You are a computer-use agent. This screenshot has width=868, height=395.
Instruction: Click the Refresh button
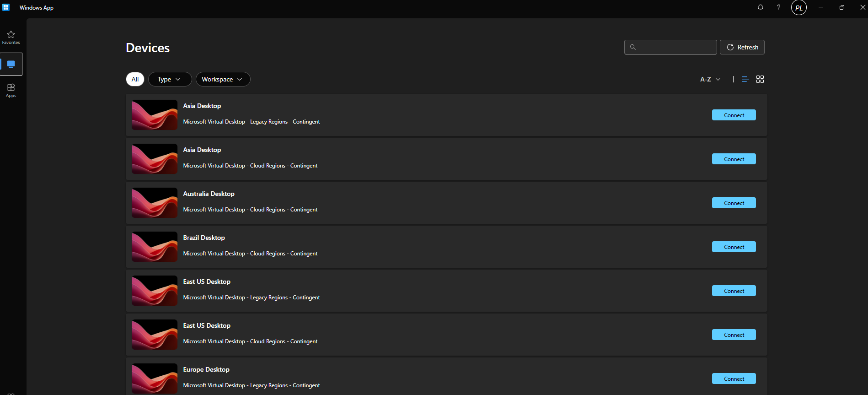pyautogui.click(x=742, y=47)
